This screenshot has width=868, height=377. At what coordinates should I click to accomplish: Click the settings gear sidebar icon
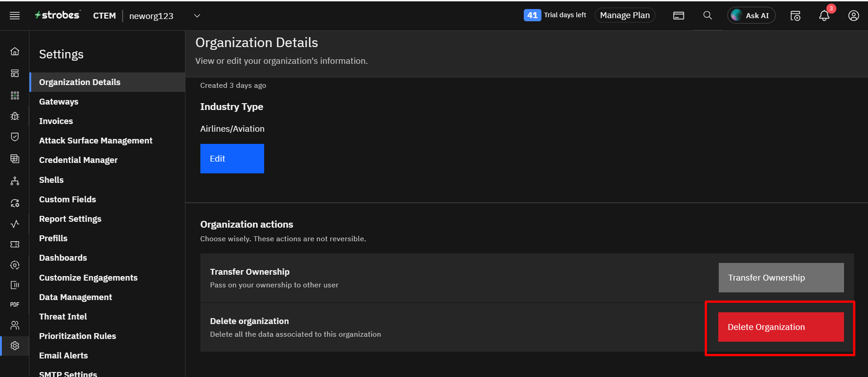tap(15, 346)
